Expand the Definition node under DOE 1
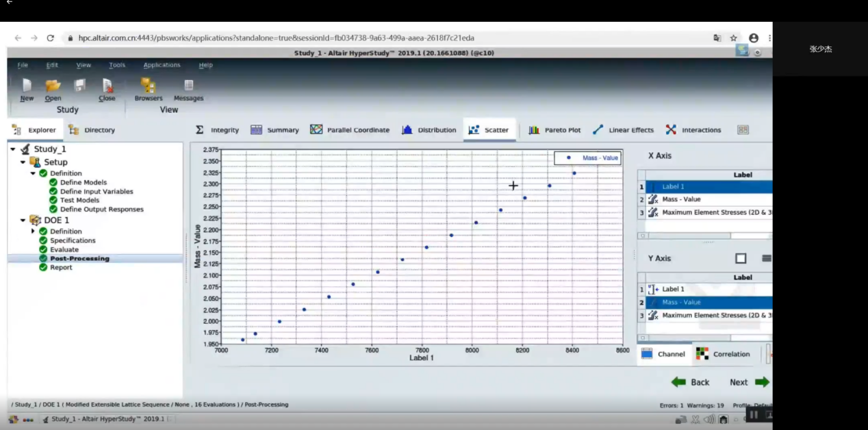868x430 pixels. (33, 231)
